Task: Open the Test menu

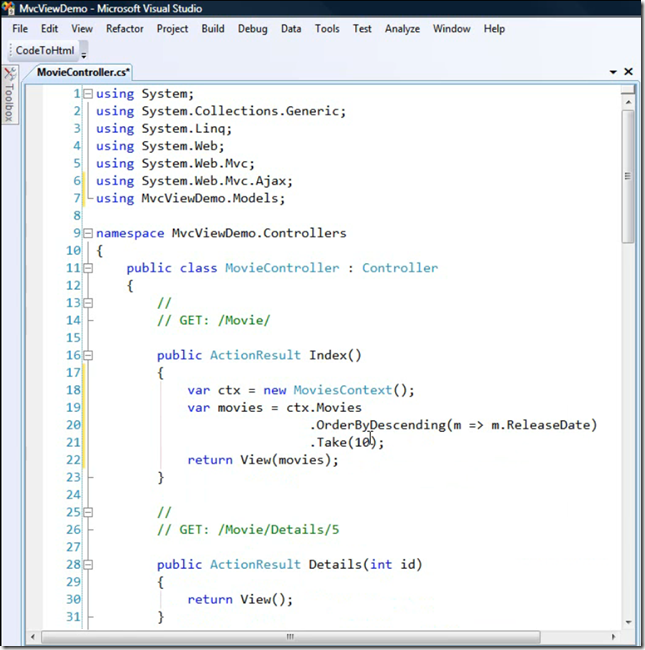Action: click(362, 29)
